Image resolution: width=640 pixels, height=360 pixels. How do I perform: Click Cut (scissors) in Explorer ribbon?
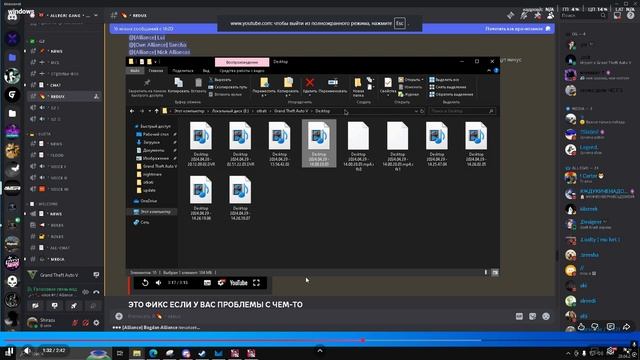[220, 80]
